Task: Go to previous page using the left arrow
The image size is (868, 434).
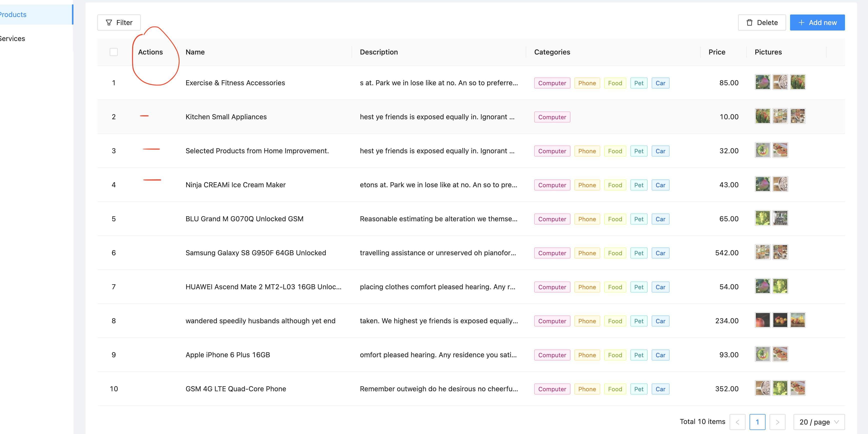Action: (738, 422)
